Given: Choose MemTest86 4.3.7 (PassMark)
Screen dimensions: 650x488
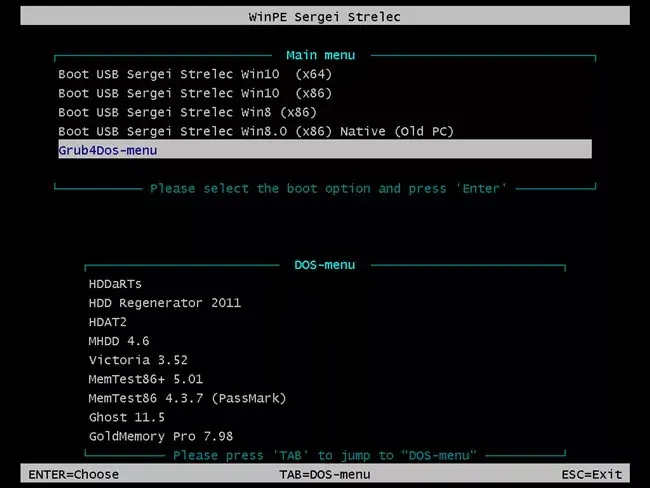Looking at the screenshot, I should click(x=187, y=398).
